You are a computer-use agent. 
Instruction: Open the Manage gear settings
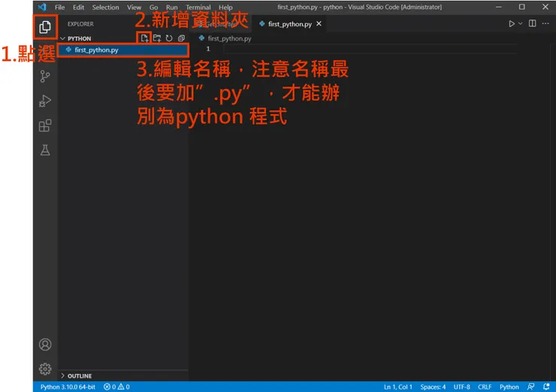click(x=45, y=369)
